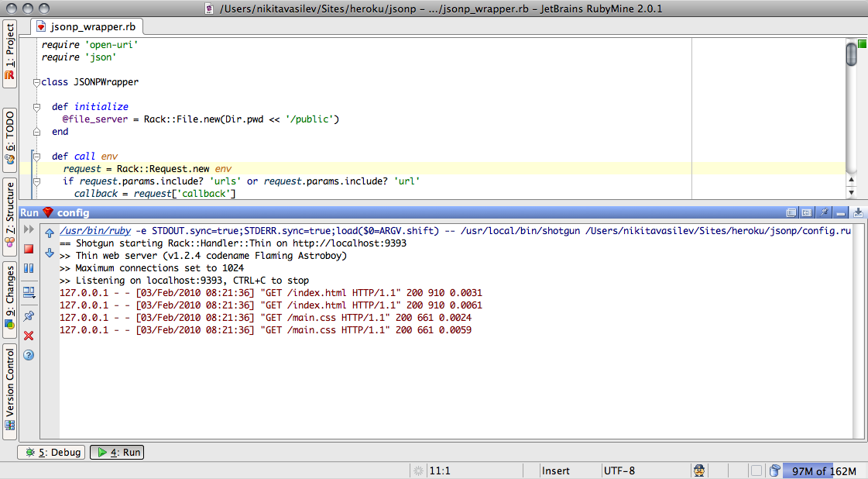Run garbage collector via trash can icon
868x479 pixels.
774,470
